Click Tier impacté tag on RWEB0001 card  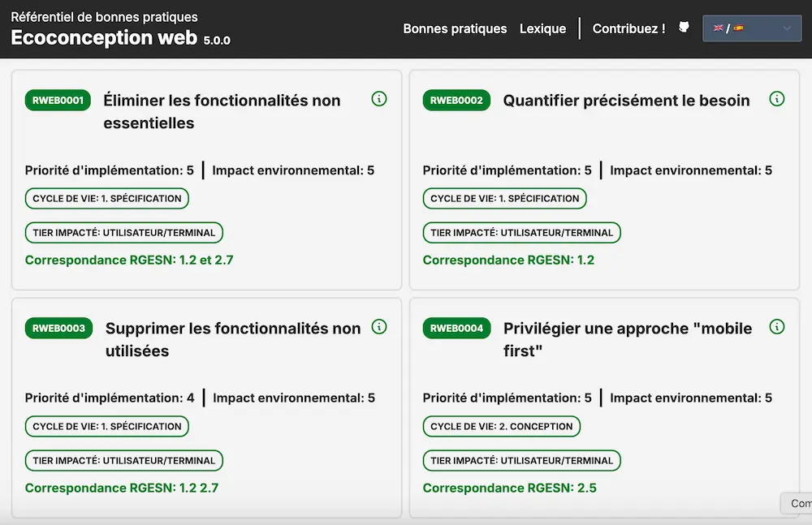[x=123, y=232]
